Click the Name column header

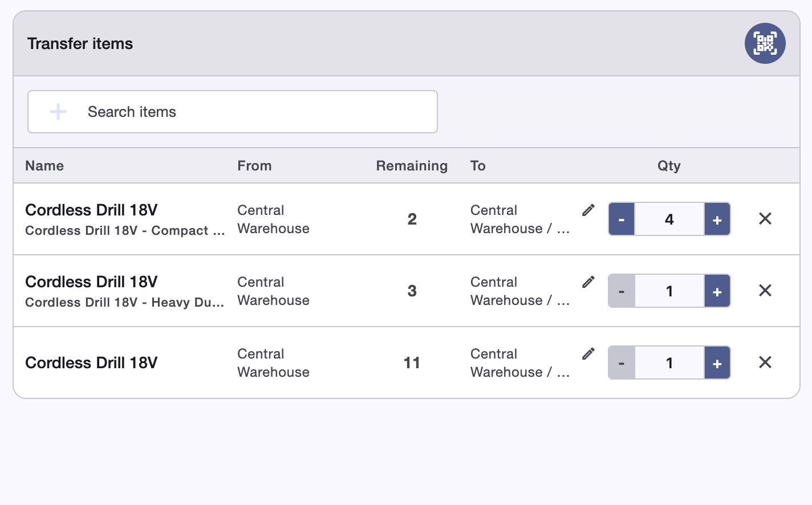44,166
